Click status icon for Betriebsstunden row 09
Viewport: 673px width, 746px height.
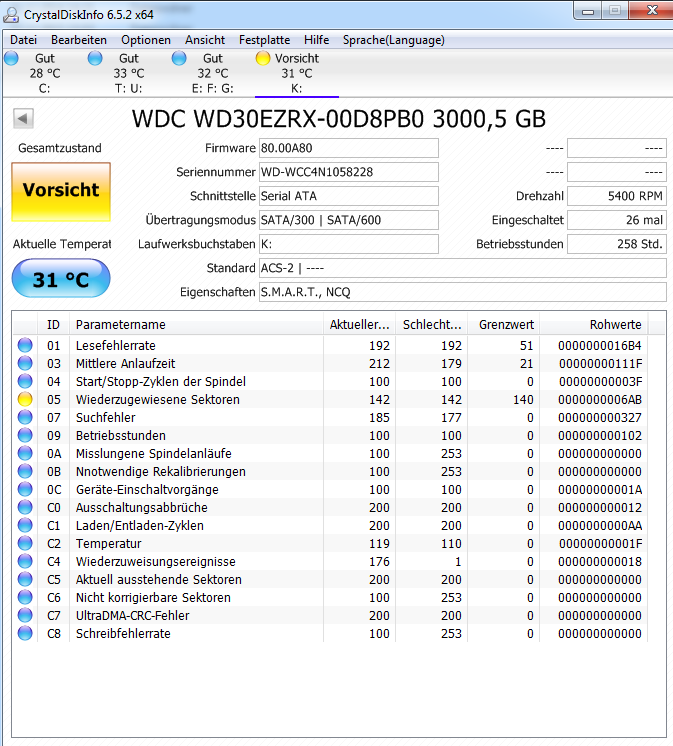[25, 435]
